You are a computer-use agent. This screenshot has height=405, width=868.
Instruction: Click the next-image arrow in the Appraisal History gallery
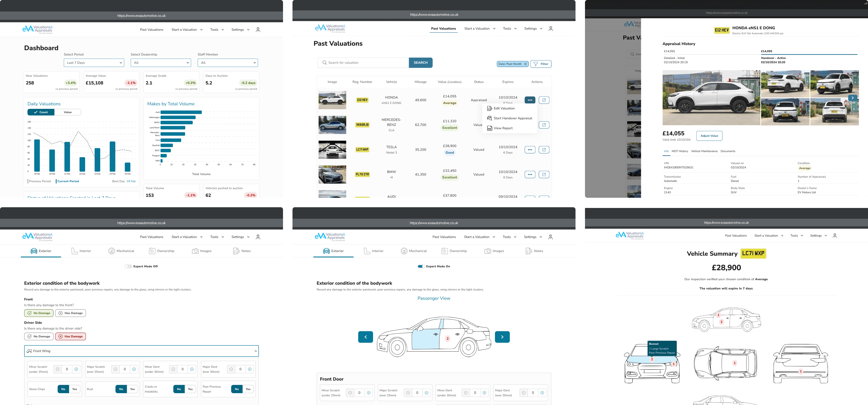[x=853, y=98]
